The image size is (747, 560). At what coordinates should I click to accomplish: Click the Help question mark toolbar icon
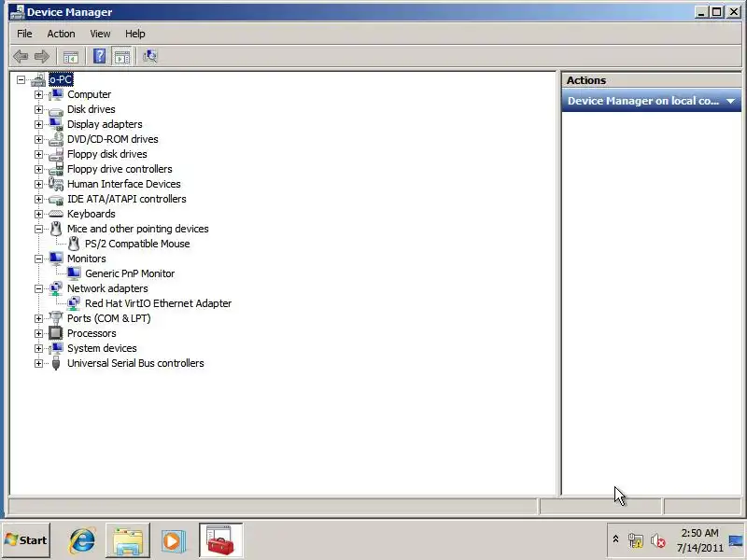(99, 56)
